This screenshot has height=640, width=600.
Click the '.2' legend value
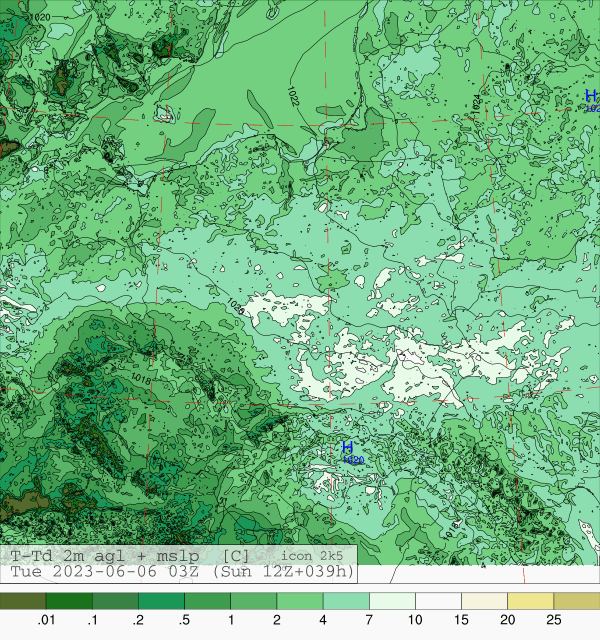(138, 620)
